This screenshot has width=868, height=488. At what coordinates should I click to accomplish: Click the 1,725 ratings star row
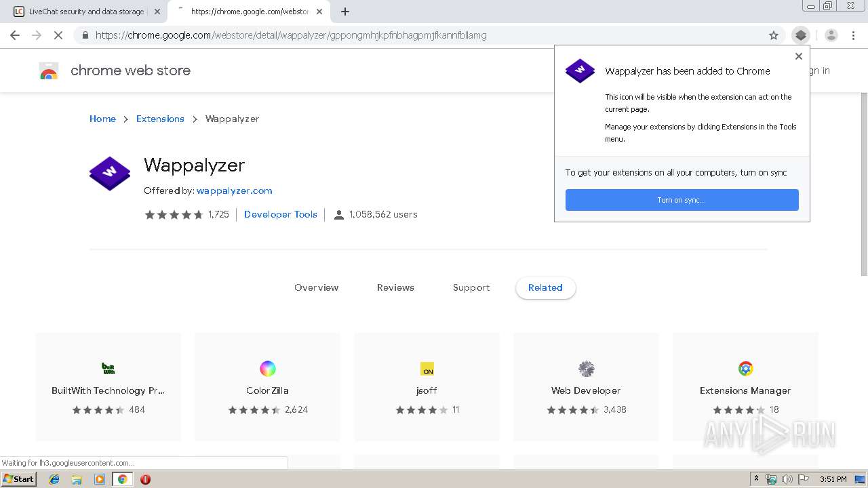(174, 215)
